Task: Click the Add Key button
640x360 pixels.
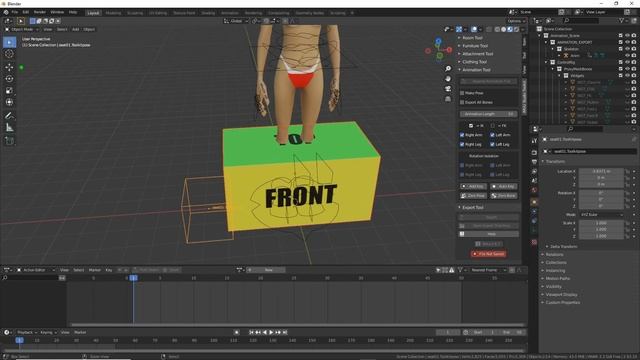Action: 473,187
